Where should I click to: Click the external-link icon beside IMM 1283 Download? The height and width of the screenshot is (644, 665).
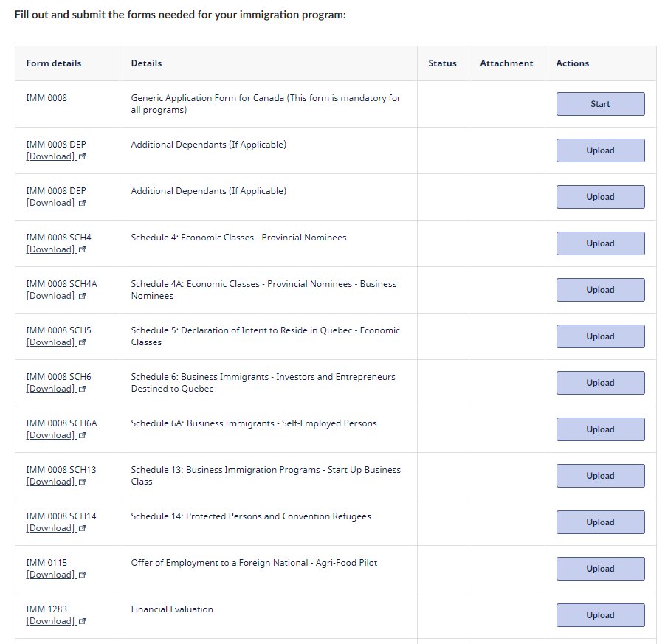[82, 622]
